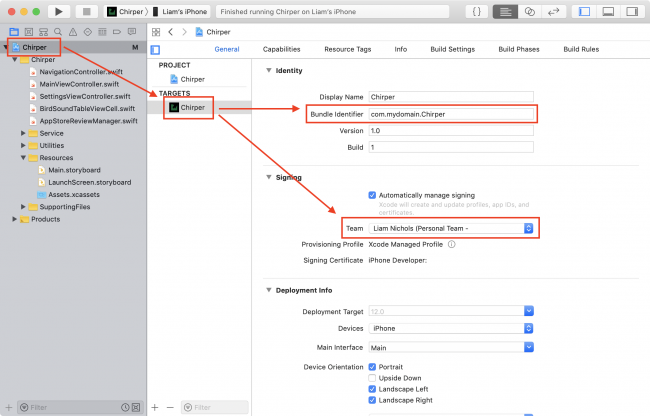Stop the running build
Viewport: 650px width, 416px height.
[87, 12]
